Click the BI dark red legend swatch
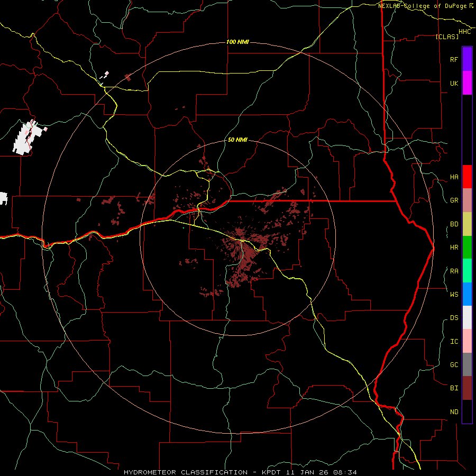The width and height of the screenshot is (476, 476). tap(467, 388)
